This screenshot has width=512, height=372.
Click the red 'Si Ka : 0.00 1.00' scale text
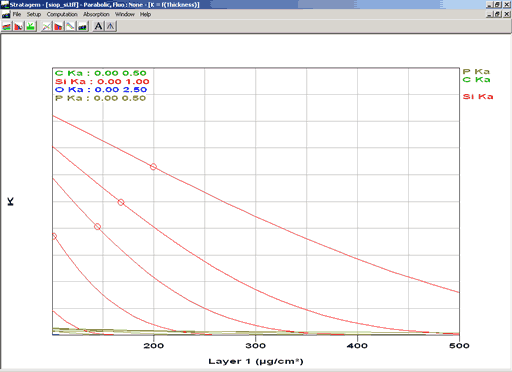[102, 82]
